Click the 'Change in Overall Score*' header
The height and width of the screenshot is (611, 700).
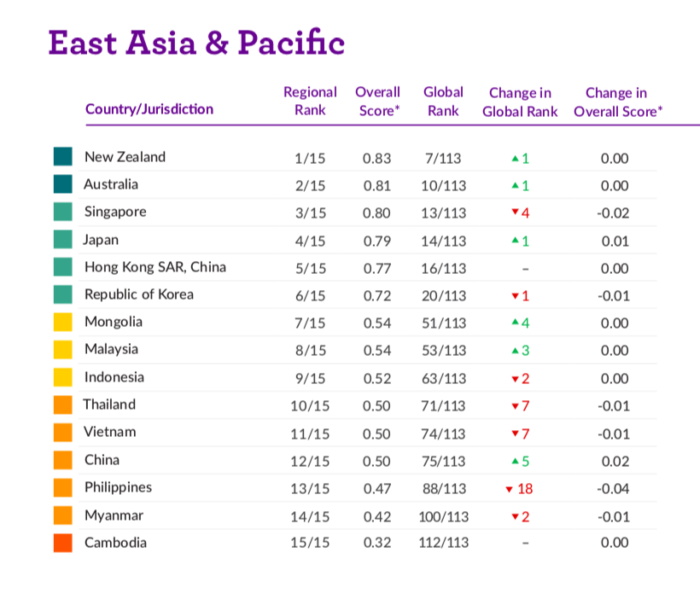point(618,102)
